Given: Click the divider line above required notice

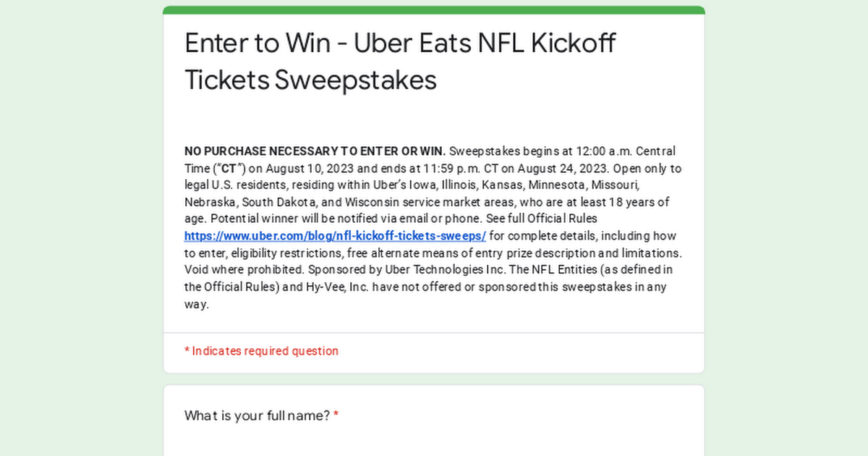Looking at the screenshot, I should 434,333.
